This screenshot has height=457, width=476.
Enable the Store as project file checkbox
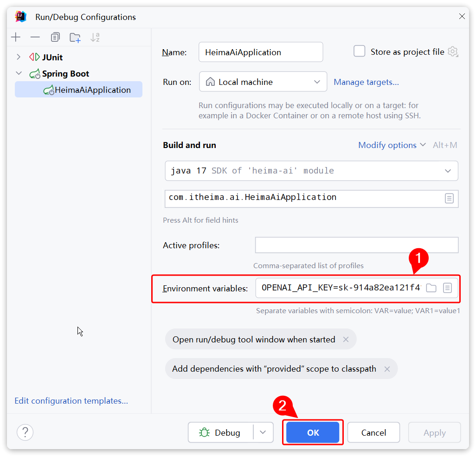tap(360, 51)
